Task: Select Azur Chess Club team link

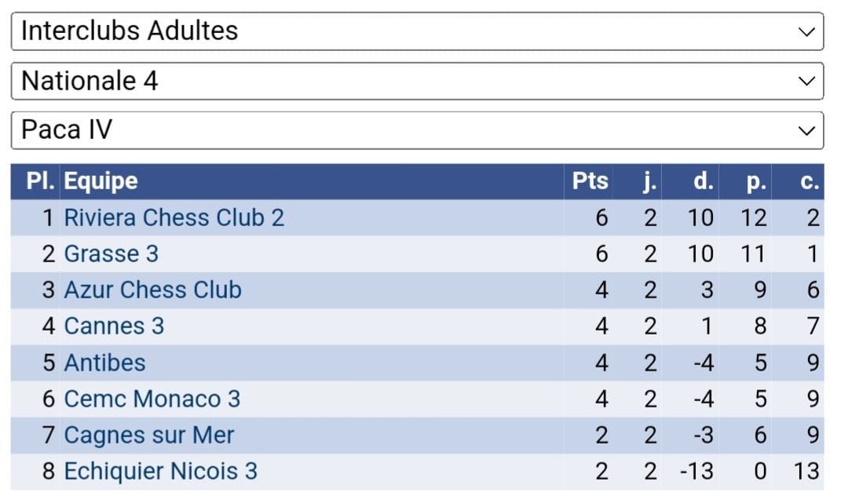Action: pos(152,290)
